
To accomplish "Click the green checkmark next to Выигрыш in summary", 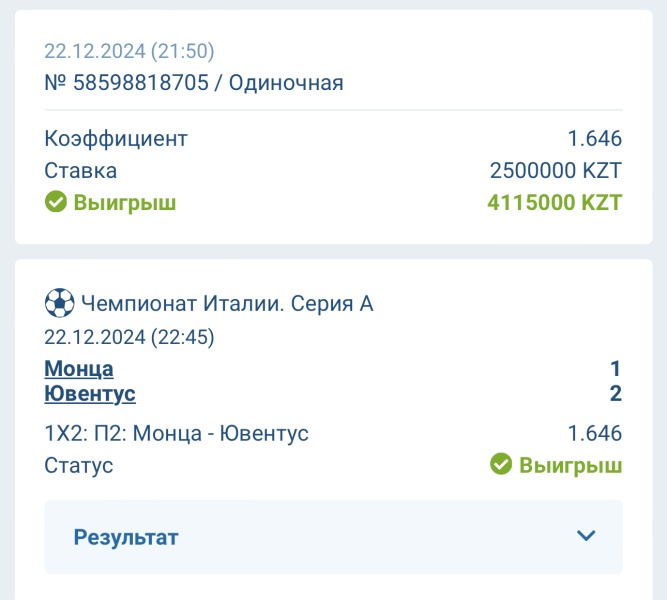I will click(x=56, y=201).
